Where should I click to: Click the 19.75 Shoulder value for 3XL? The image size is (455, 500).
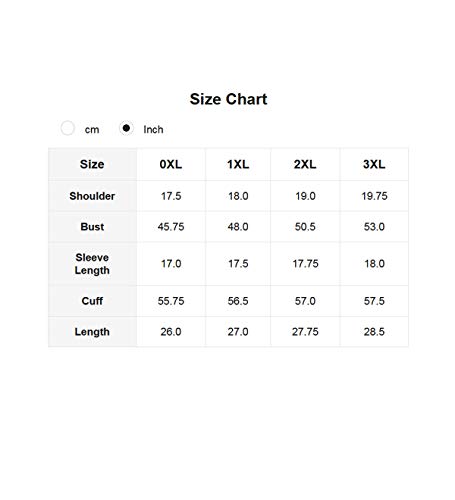374,196
